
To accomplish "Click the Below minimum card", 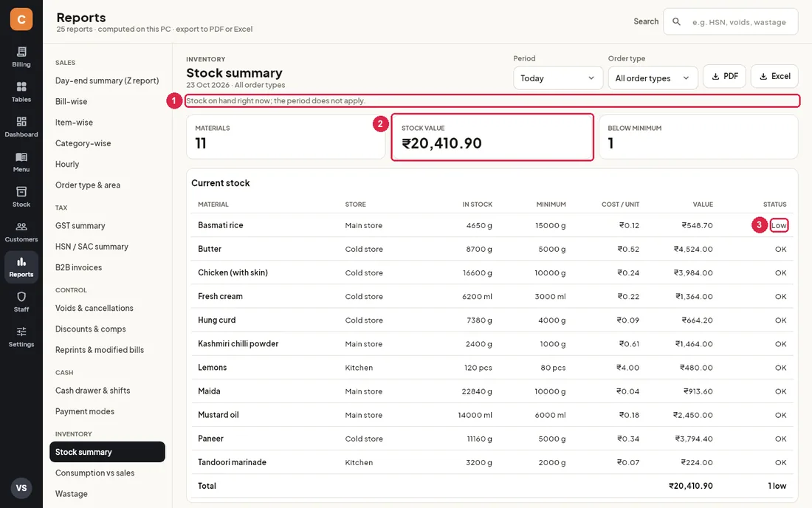I will point(698,137).
